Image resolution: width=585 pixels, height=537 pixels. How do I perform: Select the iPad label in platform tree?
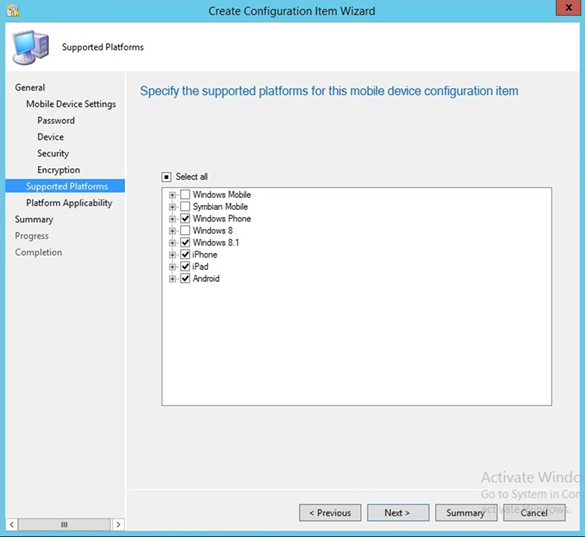point(200,266)
